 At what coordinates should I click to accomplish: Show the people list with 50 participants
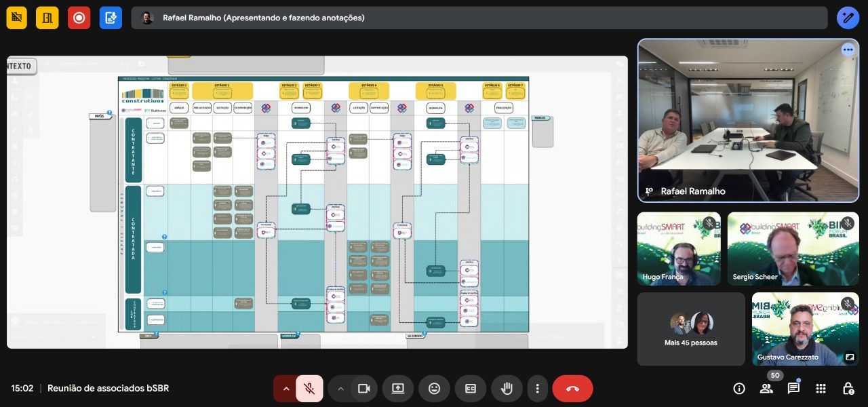(766, 389)
